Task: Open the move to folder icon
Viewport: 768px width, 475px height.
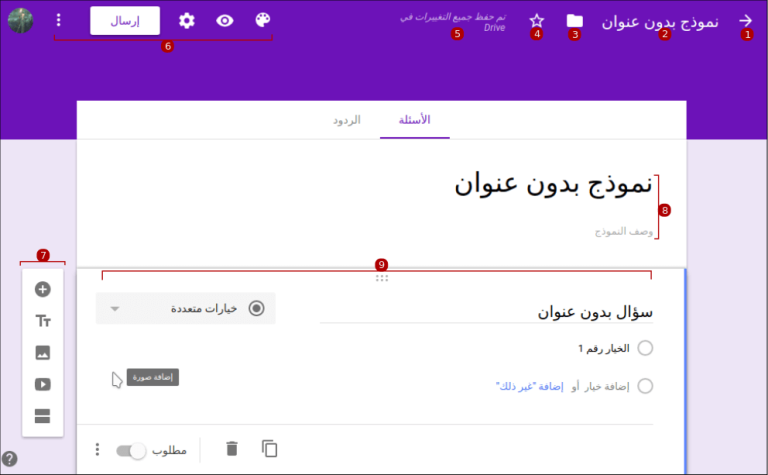Action: (x=575, y=20)
